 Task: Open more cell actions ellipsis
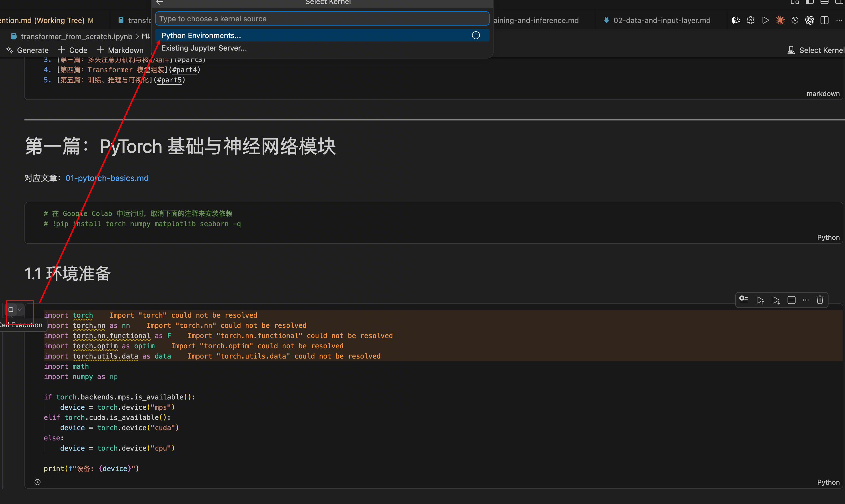coord(805,300)
